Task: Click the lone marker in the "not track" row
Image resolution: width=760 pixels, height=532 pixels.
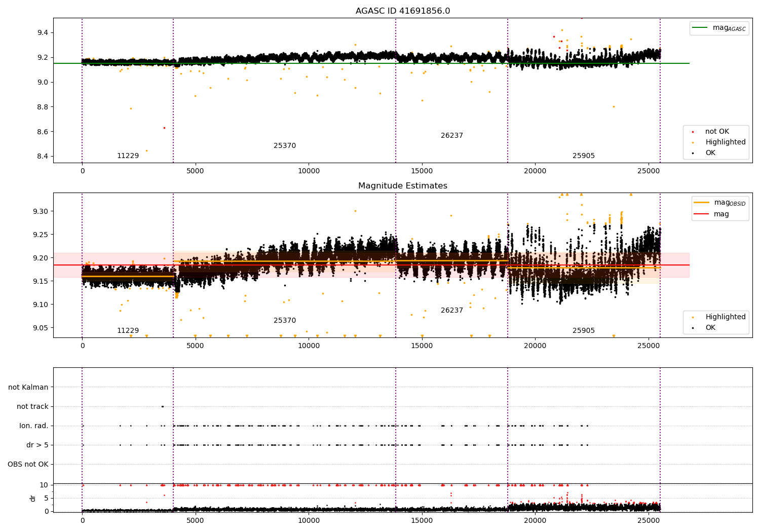Action: pos(162,406)
